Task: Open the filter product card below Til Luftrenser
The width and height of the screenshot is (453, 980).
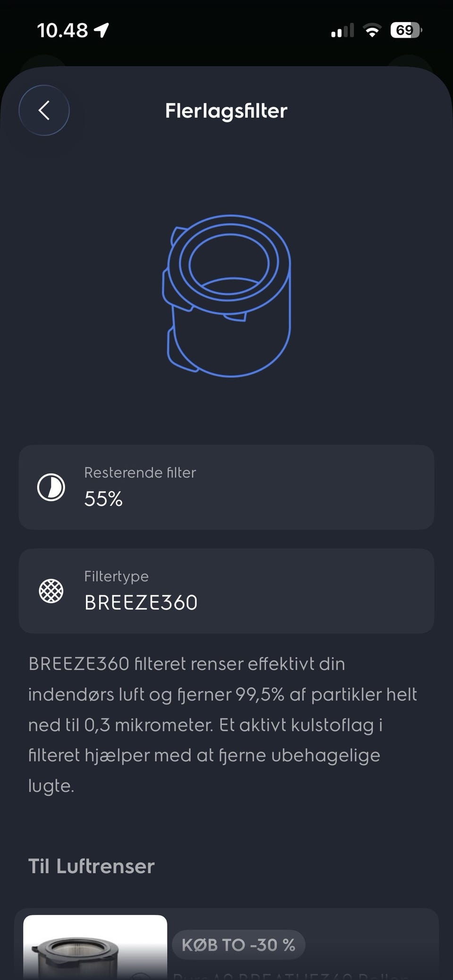Action: pyautogui.click(x=226, y=944)
